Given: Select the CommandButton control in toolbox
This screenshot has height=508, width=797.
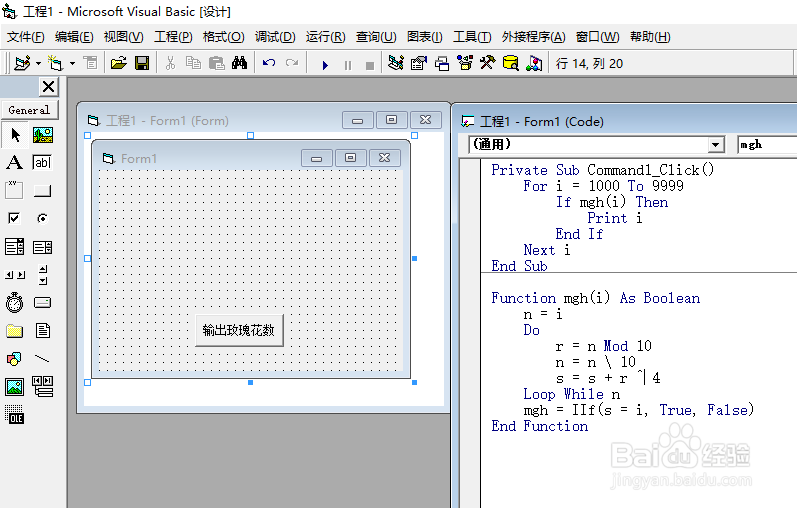Looking at the screenshot, I should tap(42, 191).
